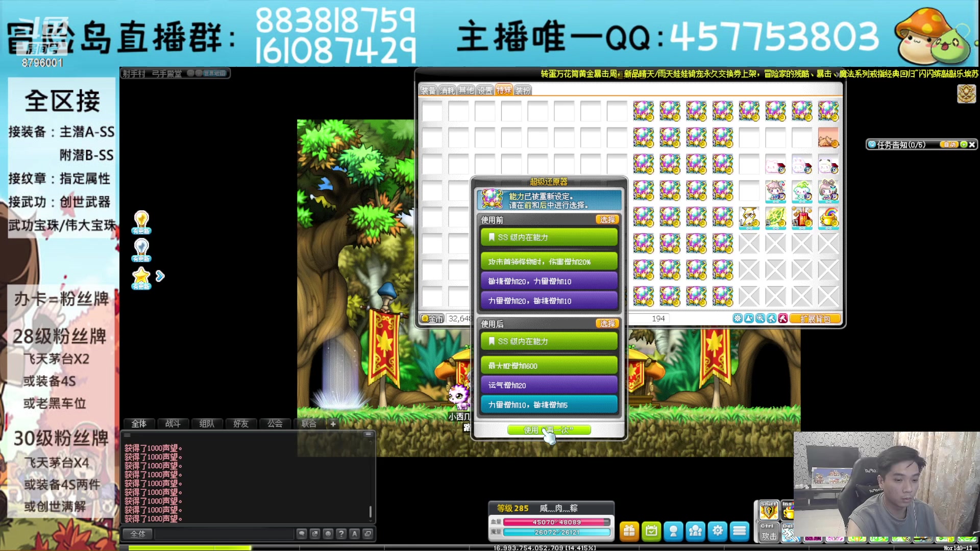Click the 使用 再一次 button
980x551 pixels.
[x=549, y=430]
